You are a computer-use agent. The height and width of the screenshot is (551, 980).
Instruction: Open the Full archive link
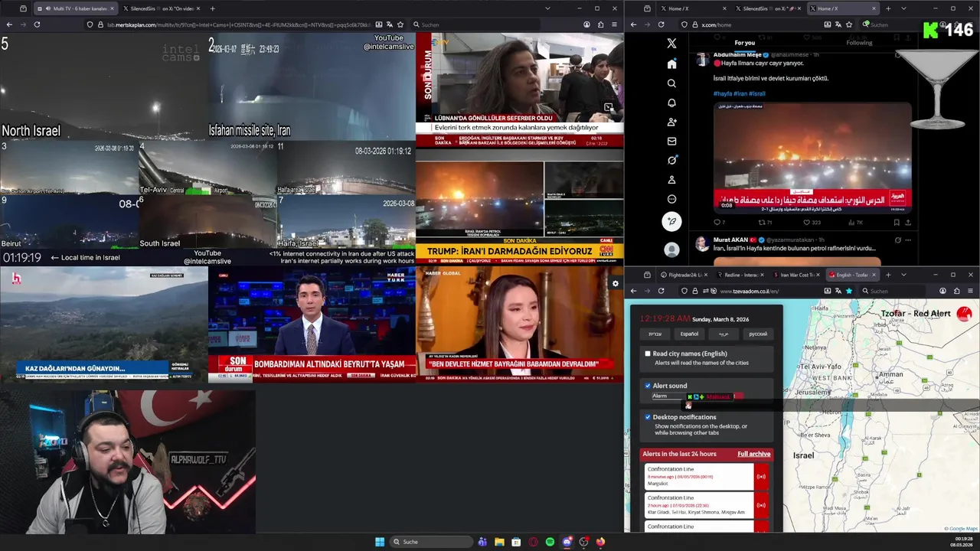click(x=754, y=454)
